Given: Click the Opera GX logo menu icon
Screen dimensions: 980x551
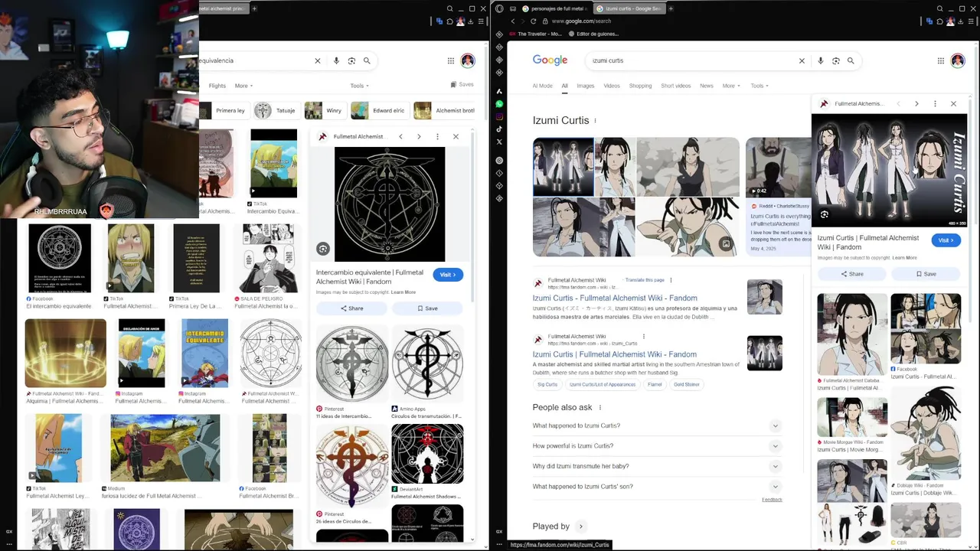Looking at the screenshot, I should coord(499,8).
